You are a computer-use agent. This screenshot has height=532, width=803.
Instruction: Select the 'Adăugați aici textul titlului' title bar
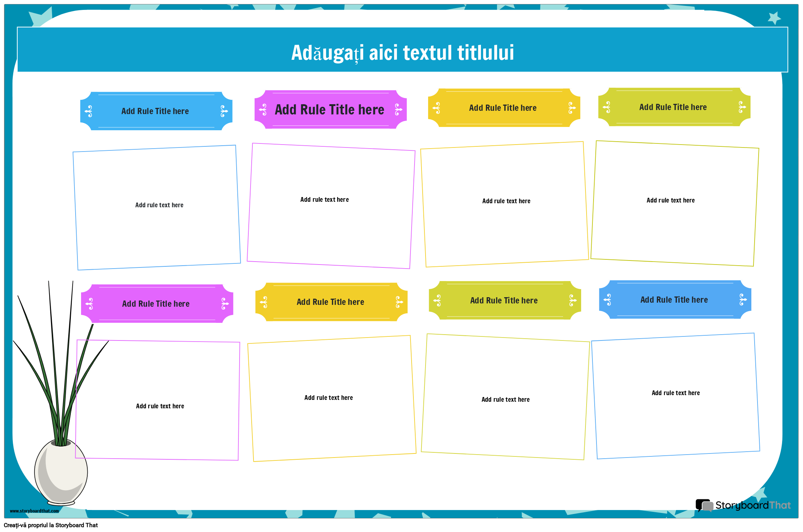coord(401,52)
